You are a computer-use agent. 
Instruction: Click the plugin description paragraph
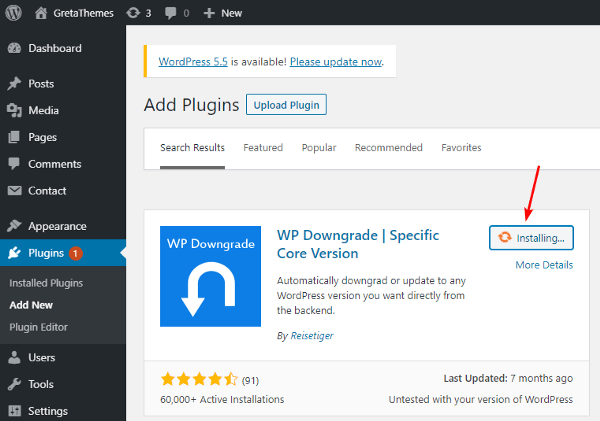371,295
